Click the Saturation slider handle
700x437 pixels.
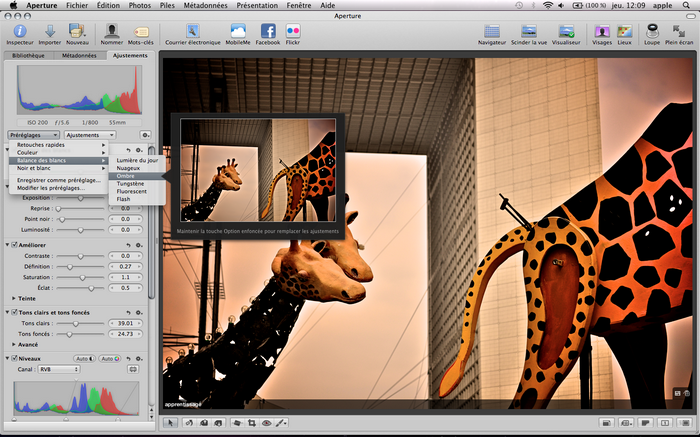point(82,278)
